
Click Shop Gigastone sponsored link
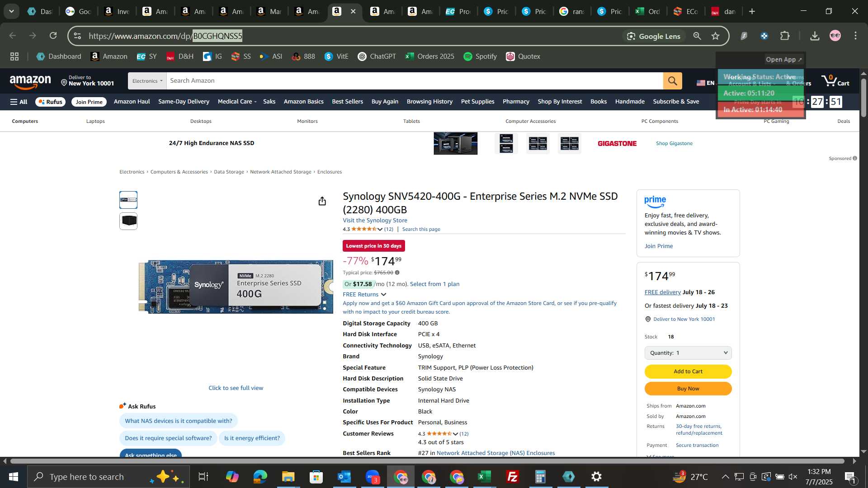coord(674,143)
